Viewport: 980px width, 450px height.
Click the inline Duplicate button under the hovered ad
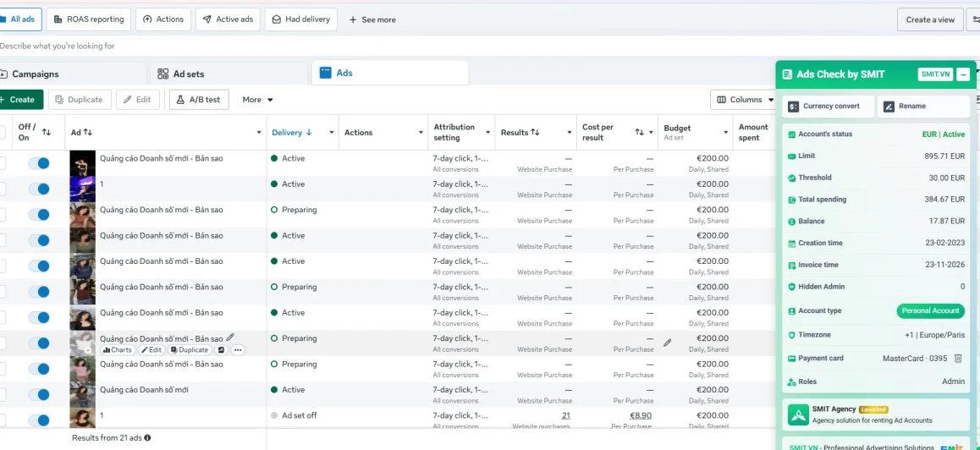pos(190,350)
